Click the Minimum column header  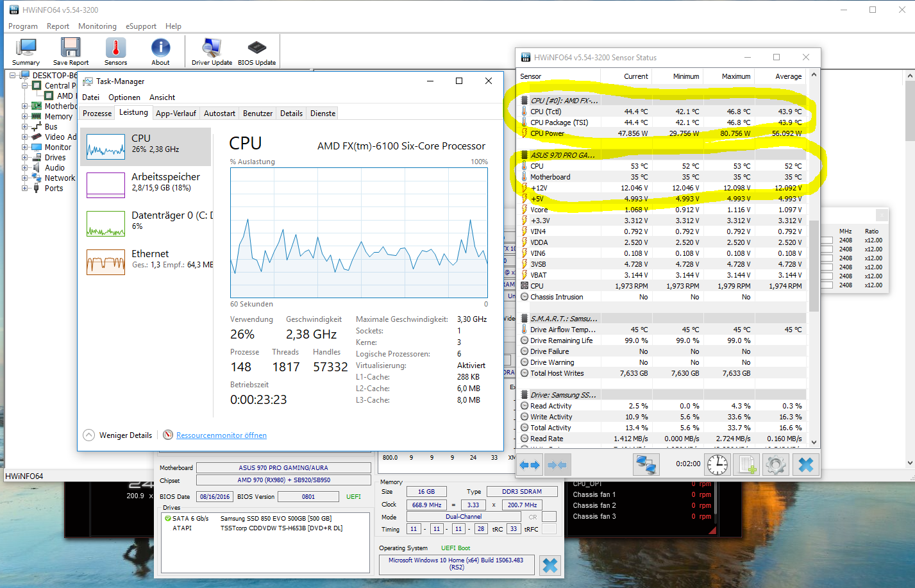pos(677,76)
